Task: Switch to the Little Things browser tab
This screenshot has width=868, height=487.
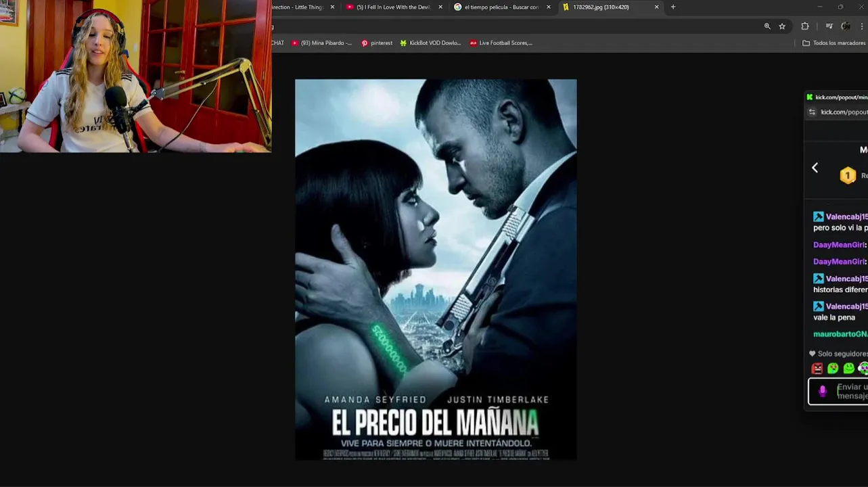Action: (x=298, y=7)
